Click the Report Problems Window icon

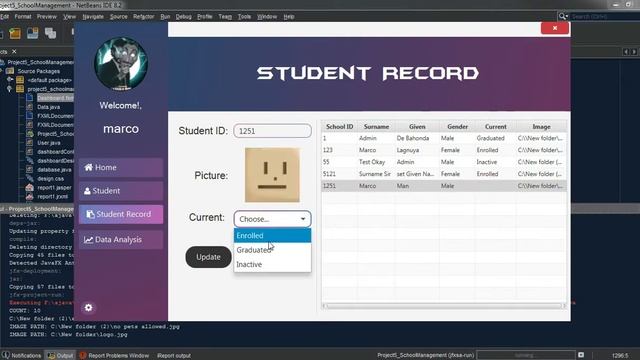tap(83, 355)
